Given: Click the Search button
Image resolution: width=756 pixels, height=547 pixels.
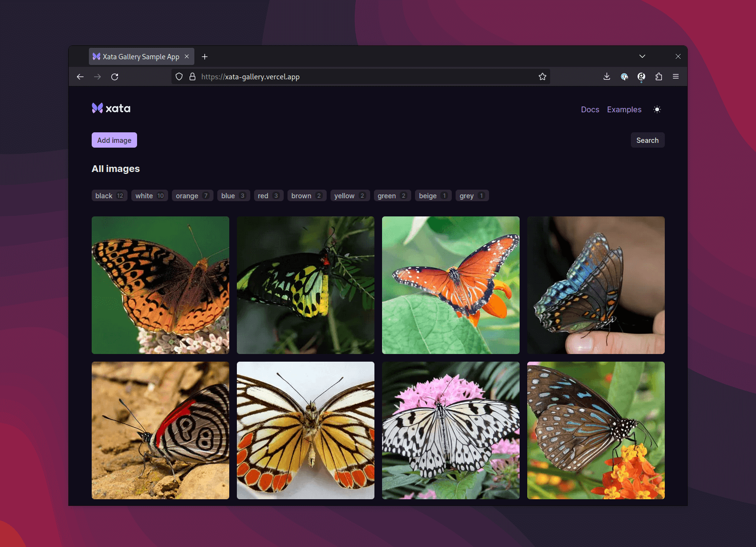Looking at the screenshot, I should point(648,140).
